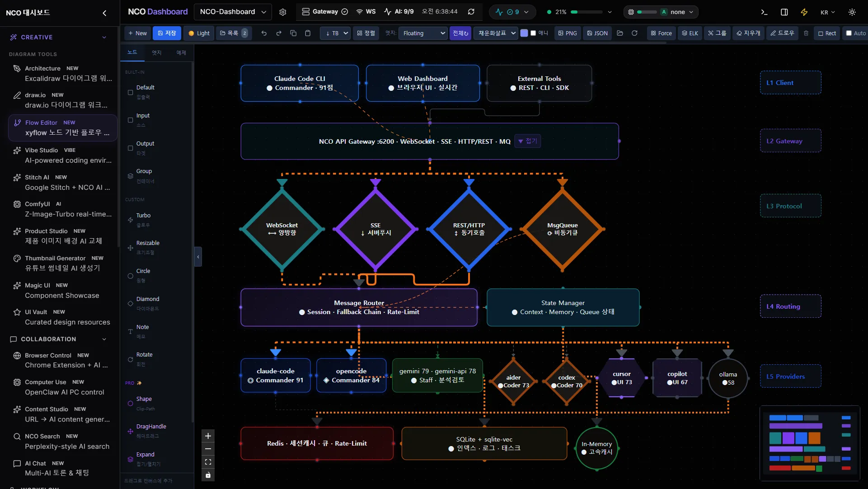The height and width of the screenshot is (489, 868).
Task: Switch theme with the sun icon
Action: [852, 12]
